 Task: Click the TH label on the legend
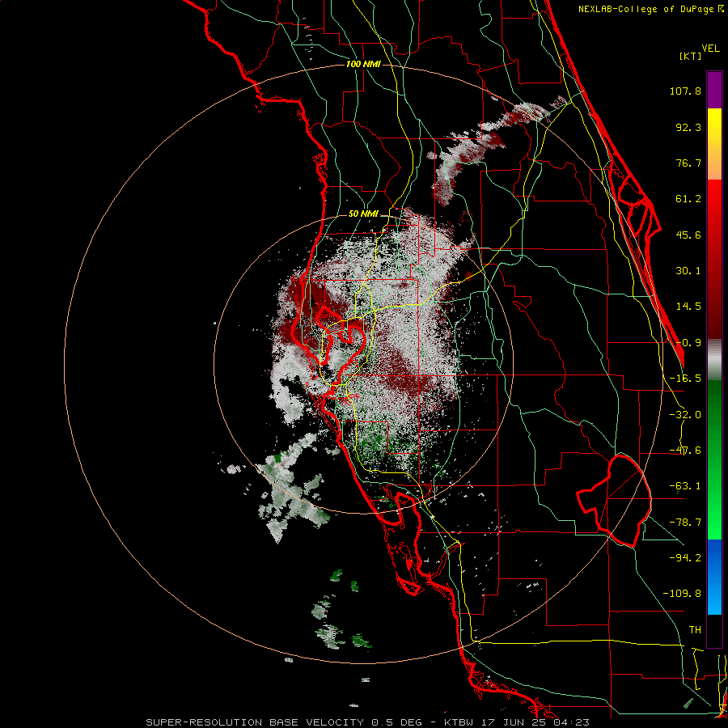695,629
